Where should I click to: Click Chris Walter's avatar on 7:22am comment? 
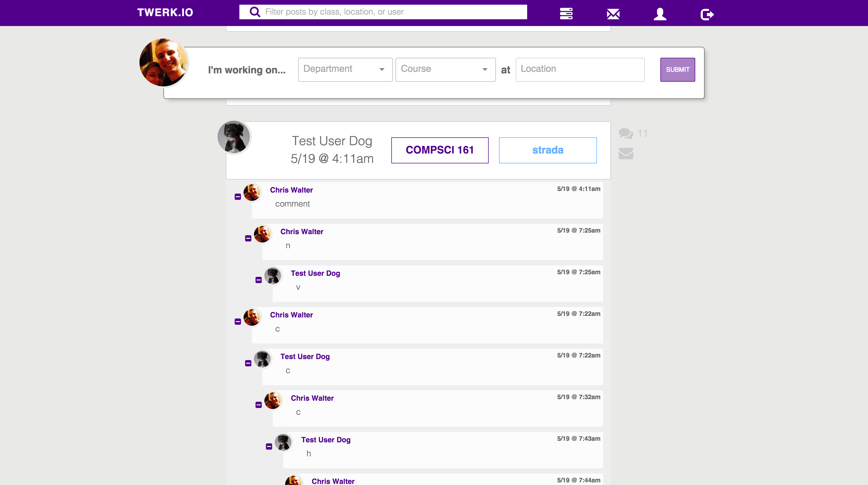[x=252, y=317]
